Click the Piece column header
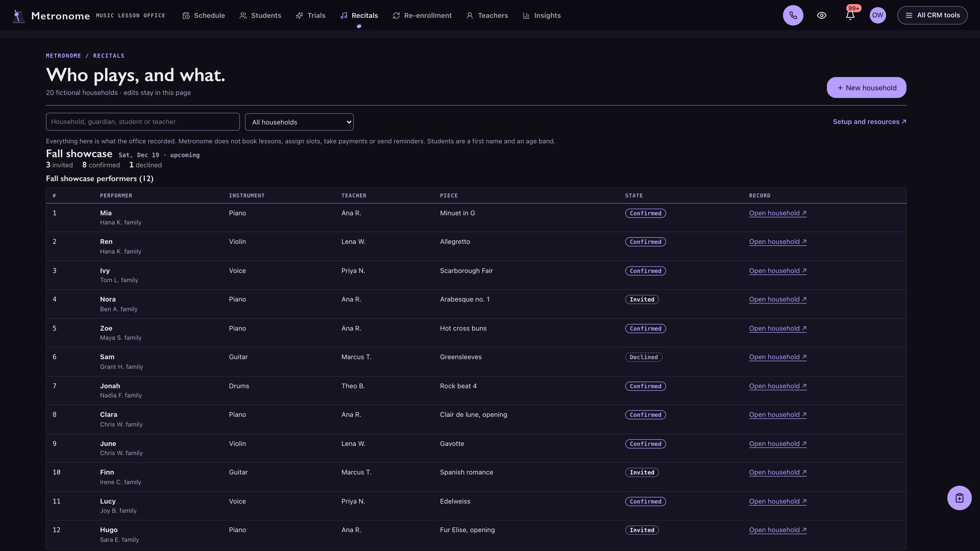980x551 pixels. pos(449,195)
